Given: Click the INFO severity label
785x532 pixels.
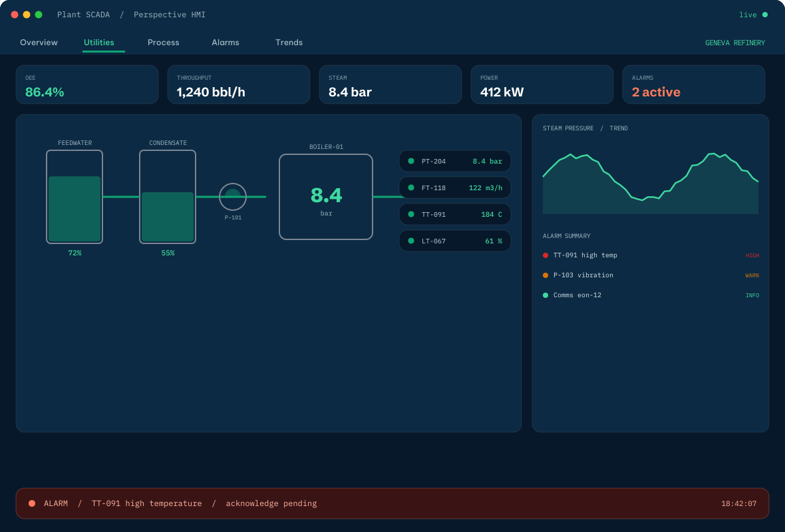Looking at the screenshot, I should (752, 296).
